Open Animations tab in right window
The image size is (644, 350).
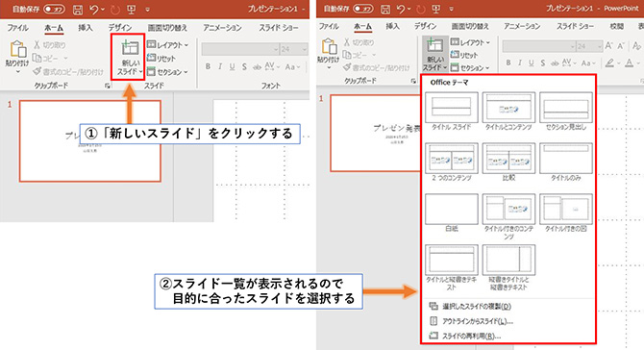[x=522, y=26]
